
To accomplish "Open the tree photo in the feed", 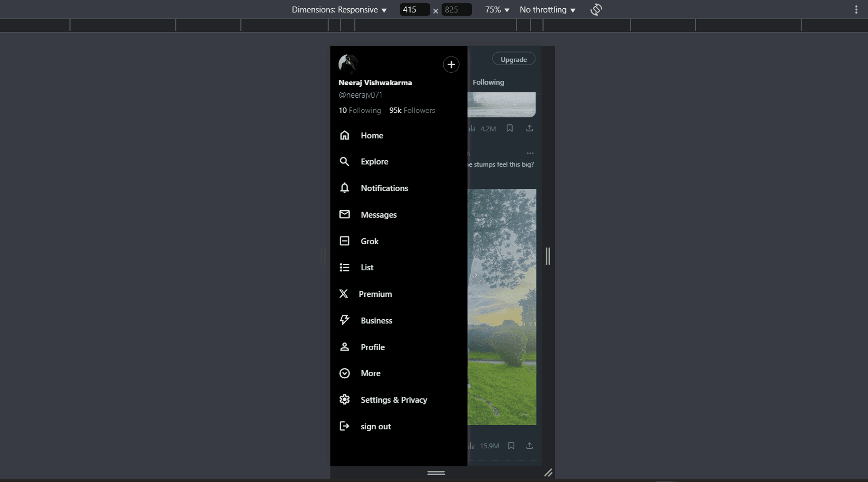I will pyautogui.click(x=502, y=307).
